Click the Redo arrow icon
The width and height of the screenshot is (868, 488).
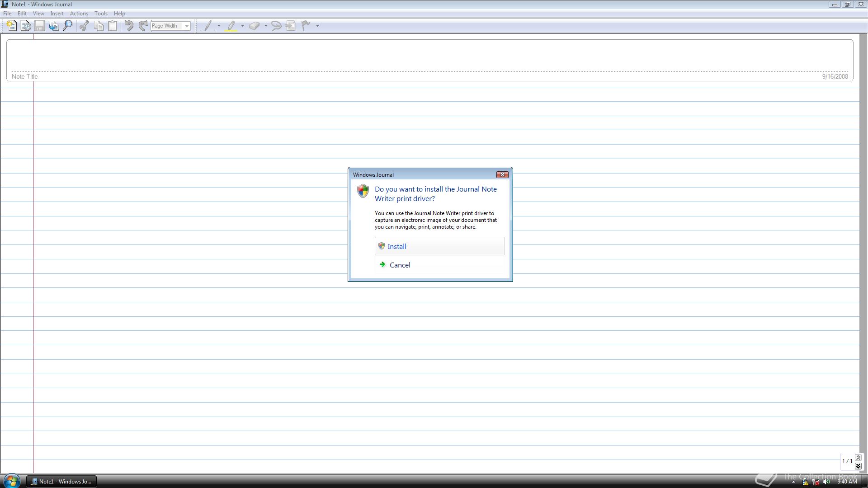pyautogui.click(x=143, y=26)
